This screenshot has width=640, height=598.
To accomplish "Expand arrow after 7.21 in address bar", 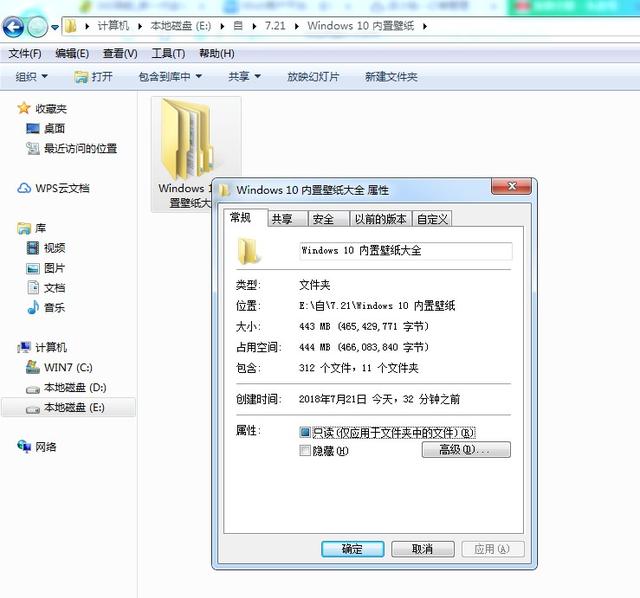I will pos(297,27).
